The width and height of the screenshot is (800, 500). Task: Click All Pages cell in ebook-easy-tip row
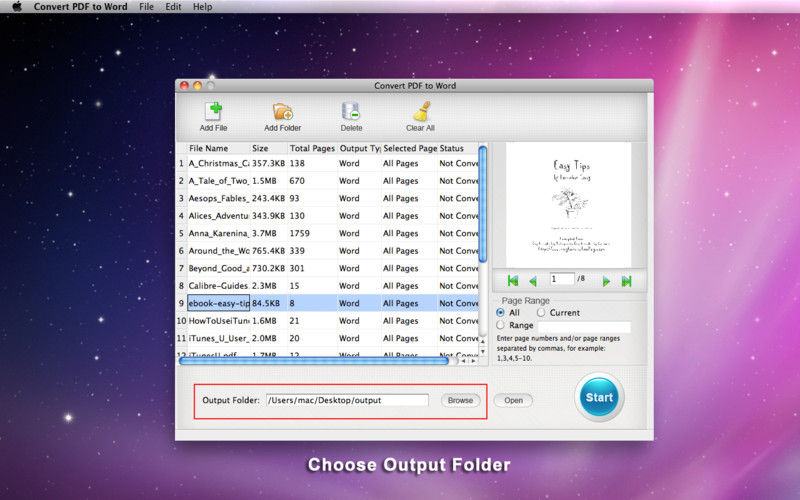click(x=410, y=303)
